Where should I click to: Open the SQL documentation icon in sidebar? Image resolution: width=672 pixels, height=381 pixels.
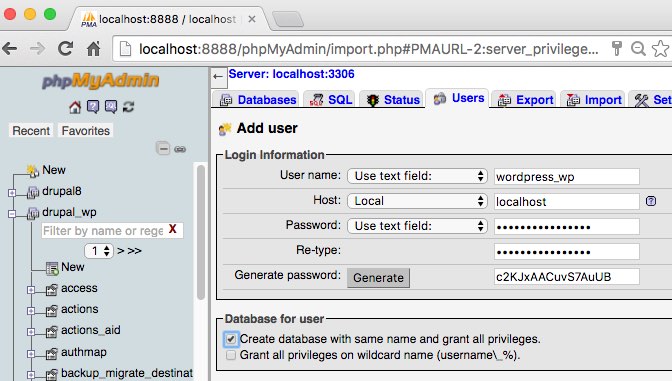tap(111, 106)
